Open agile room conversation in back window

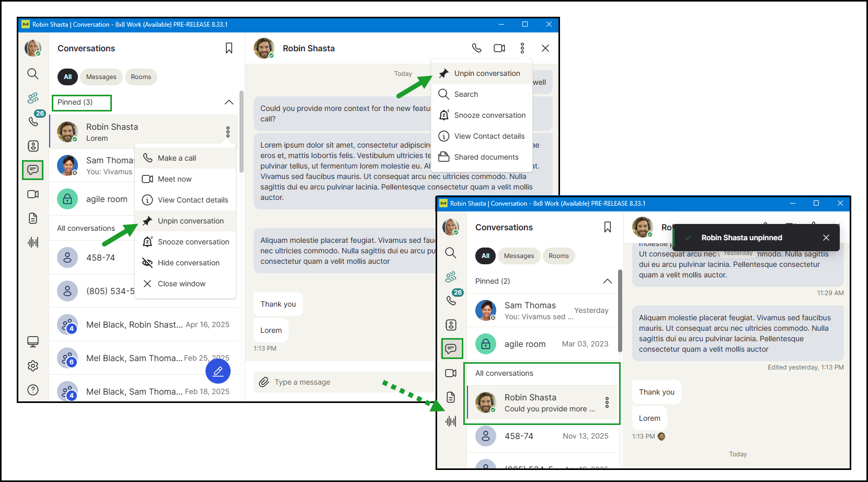click(92, 199)
